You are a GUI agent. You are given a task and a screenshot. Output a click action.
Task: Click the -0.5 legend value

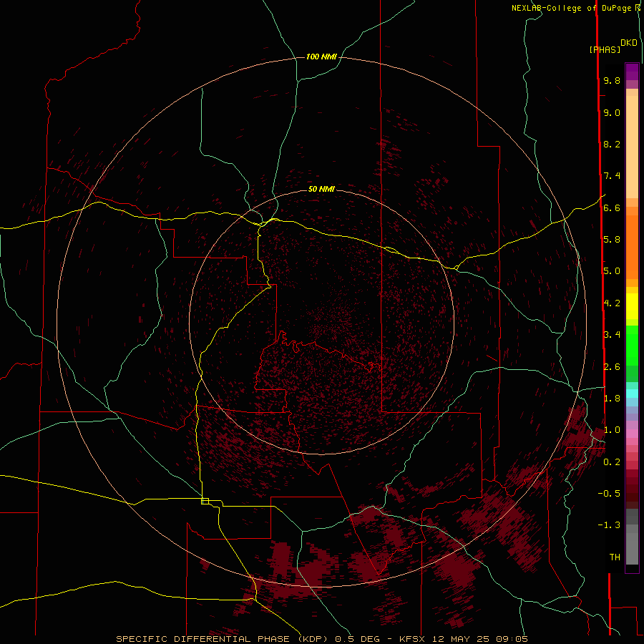pyautogui.click(x=609, y=494)
